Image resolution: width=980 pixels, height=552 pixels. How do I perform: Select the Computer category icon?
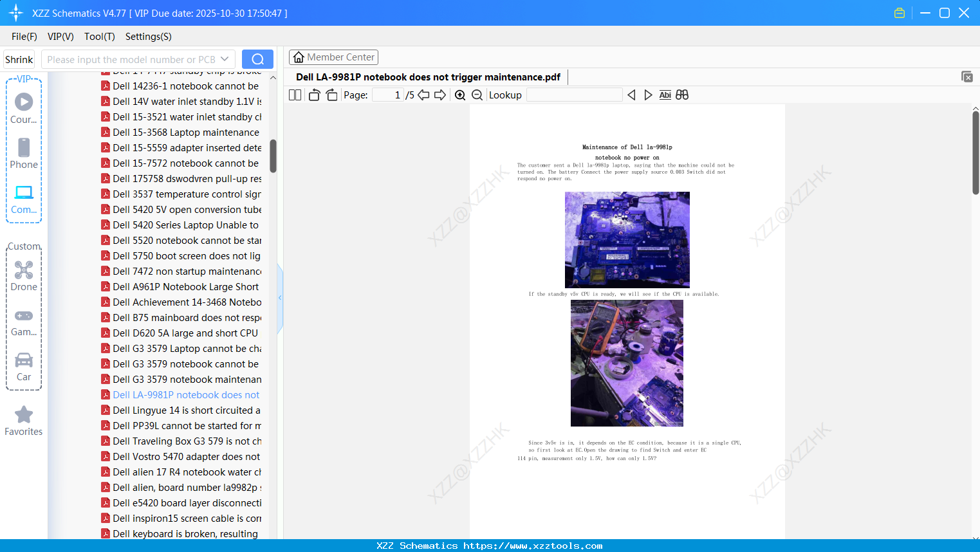(24, 199)
